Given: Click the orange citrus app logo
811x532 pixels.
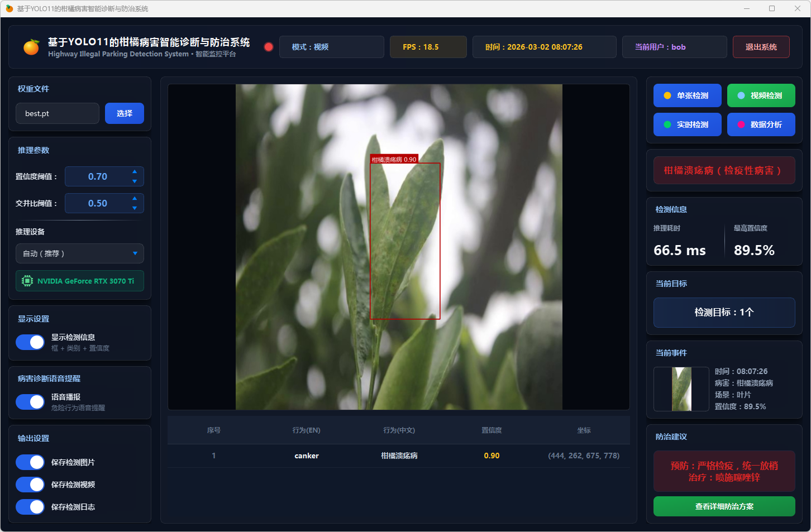Looking at the screenshot, I should [31, 47].
